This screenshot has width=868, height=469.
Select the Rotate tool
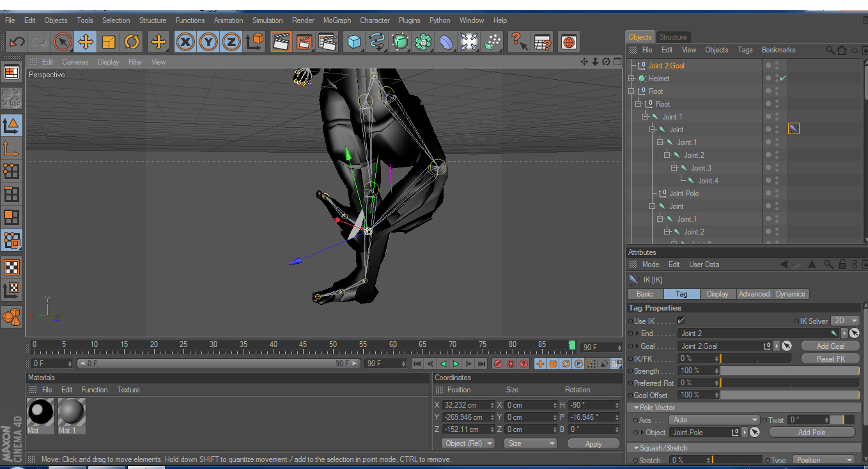[132, 42]
